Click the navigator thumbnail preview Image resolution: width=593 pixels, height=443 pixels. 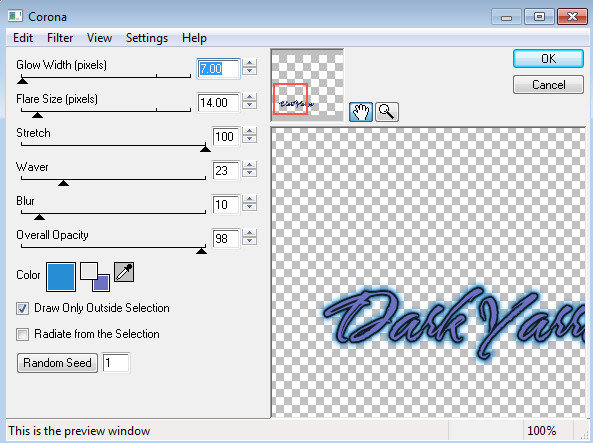[x=307, y=85]
